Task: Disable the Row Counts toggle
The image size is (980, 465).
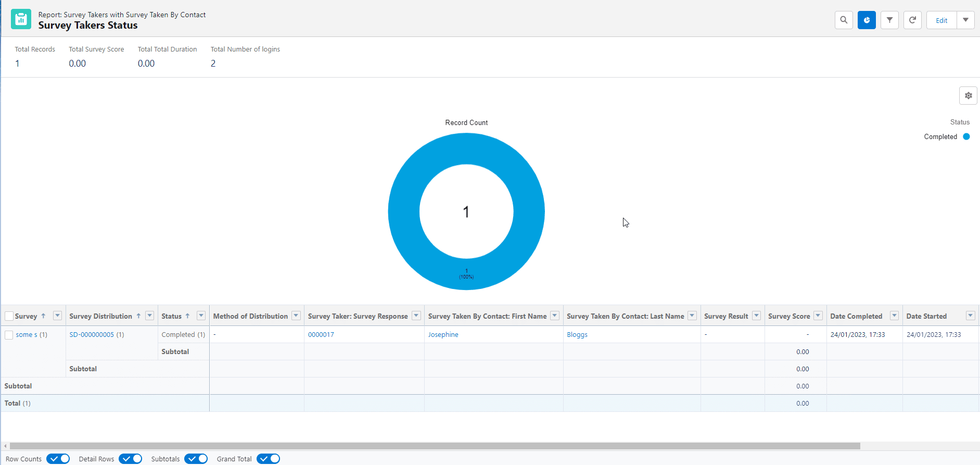Action: [58, 459]
